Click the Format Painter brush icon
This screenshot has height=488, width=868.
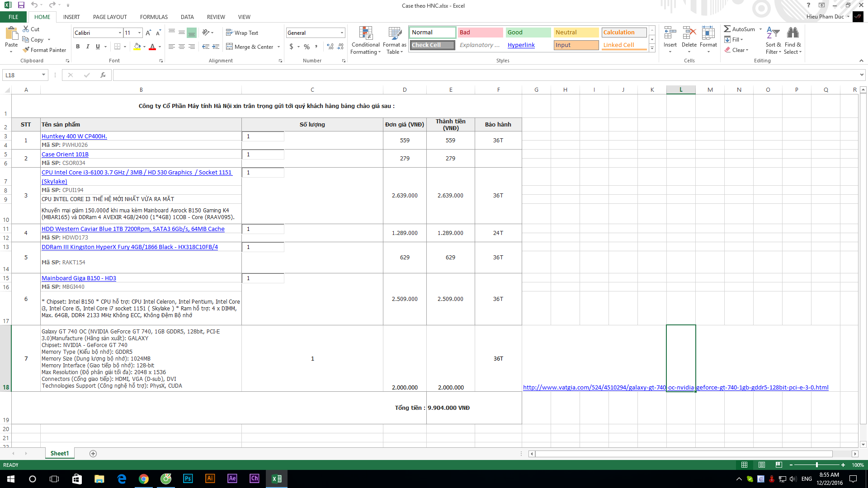[x=26, y=50]
